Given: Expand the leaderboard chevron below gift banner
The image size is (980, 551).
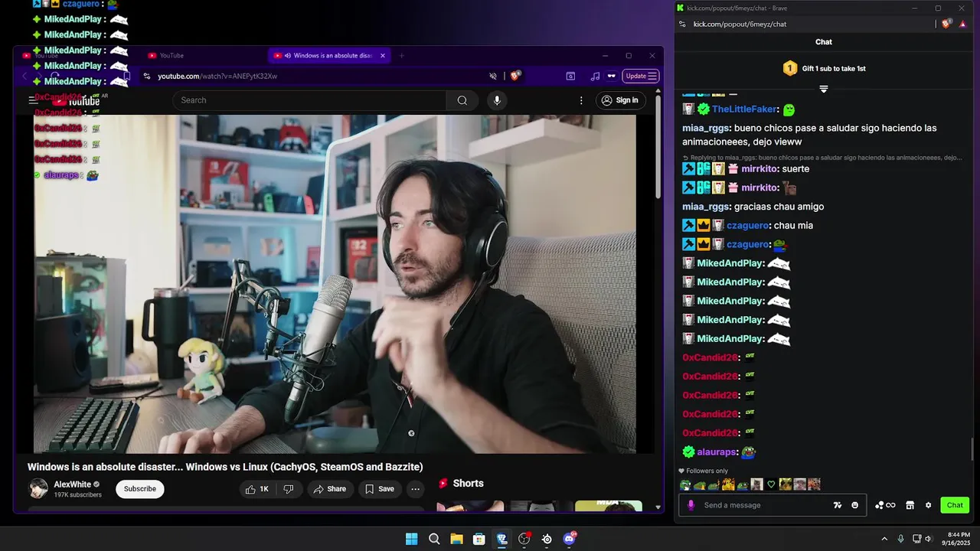Looking at the screenshot, I should point(824,90).
